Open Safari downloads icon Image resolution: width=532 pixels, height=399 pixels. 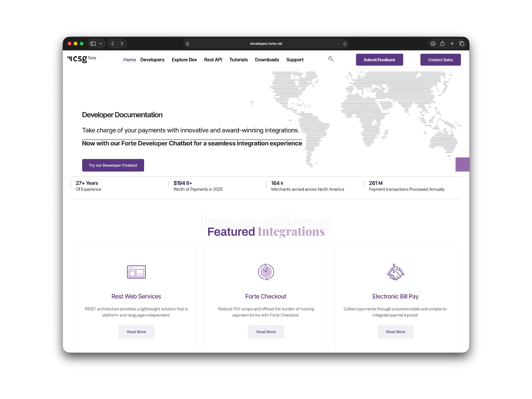point(433,44)
